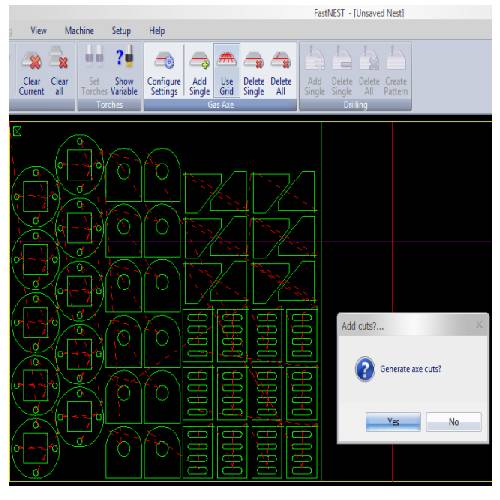Screen dimensions: 500x500
Task: Click the blue question mark dialog icon
Action: [365, 369]
